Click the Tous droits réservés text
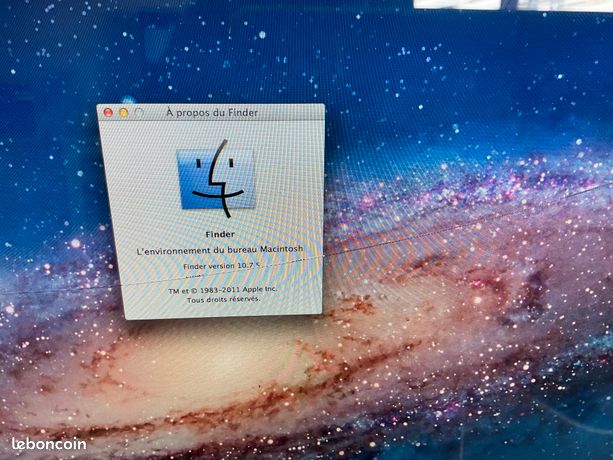 223,300
